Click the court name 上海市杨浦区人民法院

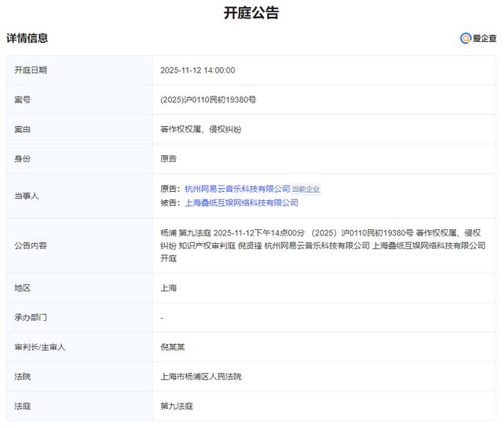(201, 377)
